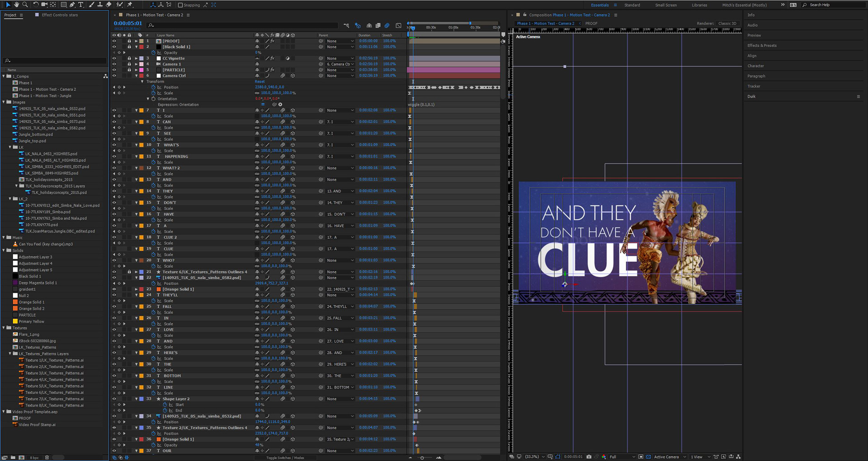Select the Unified Camera tool
The width and height of the screenshot is (868, 461).
(x=44, y=5)
